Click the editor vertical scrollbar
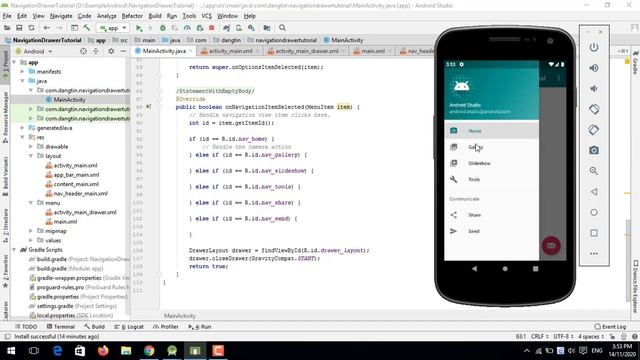Viewport: 640px width, 360px height. point(628,260)
